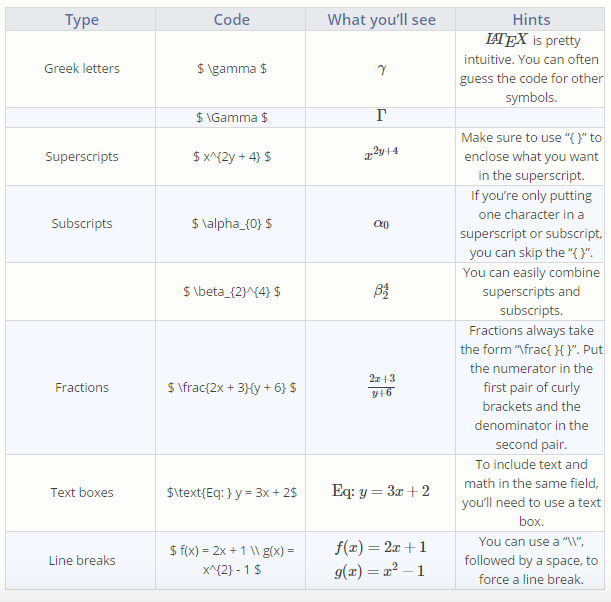Screen dimensions: 611x602
Task: Click the rendered lowercase gamma symbol
Action: [x=381, y=69]
